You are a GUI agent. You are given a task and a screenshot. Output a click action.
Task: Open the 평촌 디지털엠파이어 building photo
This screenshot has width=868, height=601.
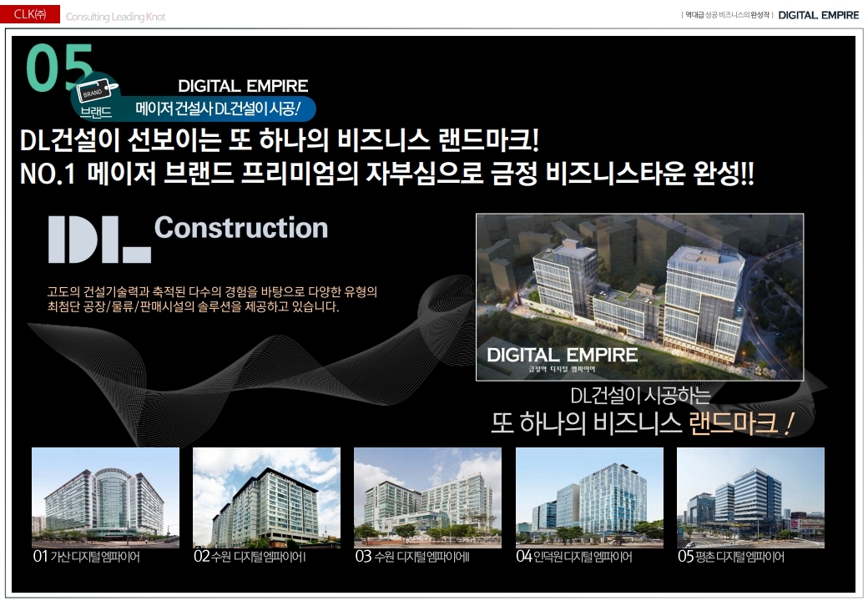point(750,497)
